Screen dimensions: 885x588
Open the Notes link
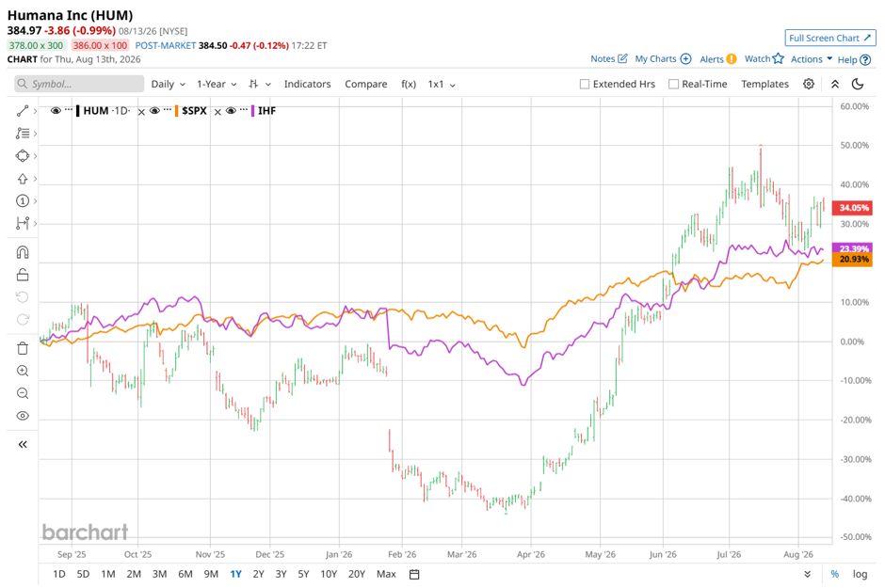pyautogui.click(x=609, y=58)
